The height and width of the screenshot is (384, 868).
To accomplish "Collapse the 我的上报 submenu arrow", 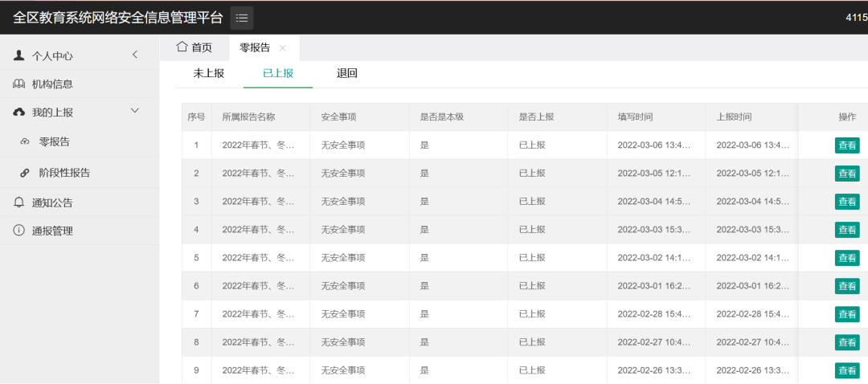I will 135,111.
